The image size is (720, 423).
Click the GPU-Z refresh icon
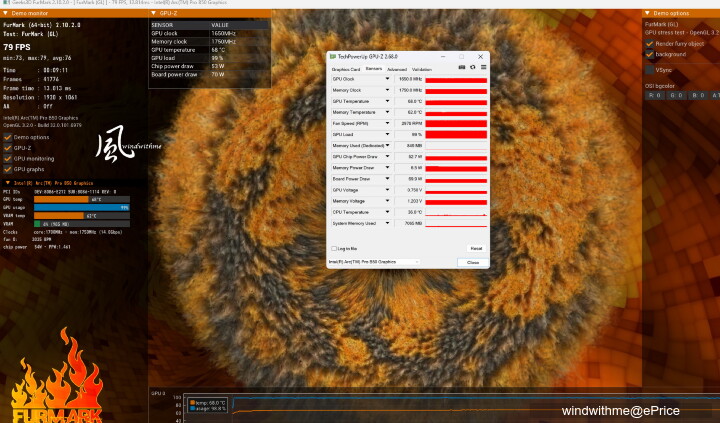pyautogui.click(x=472, y=68)
